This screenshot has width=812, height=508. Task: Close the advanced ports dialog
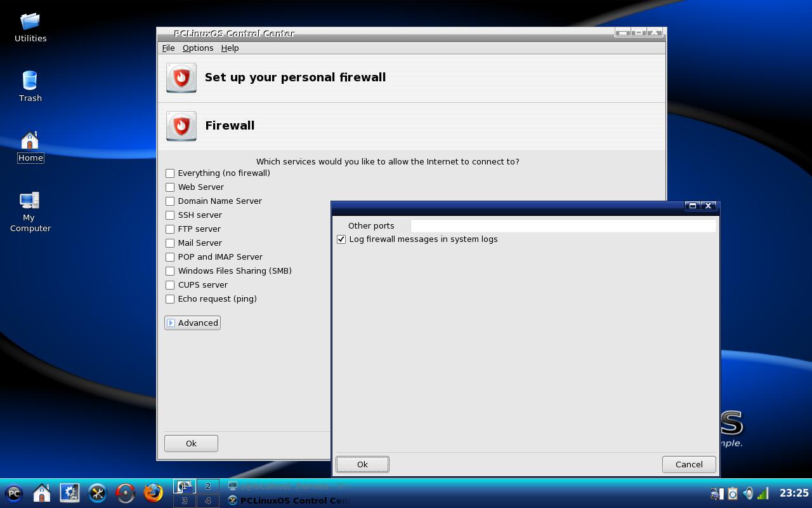(x=709, y=206)
